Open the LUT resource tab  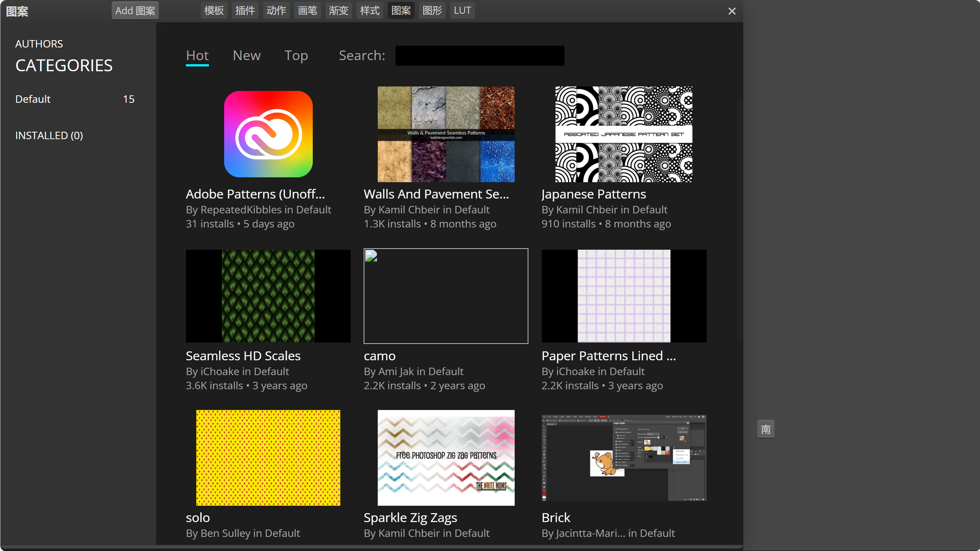[462, 10]
